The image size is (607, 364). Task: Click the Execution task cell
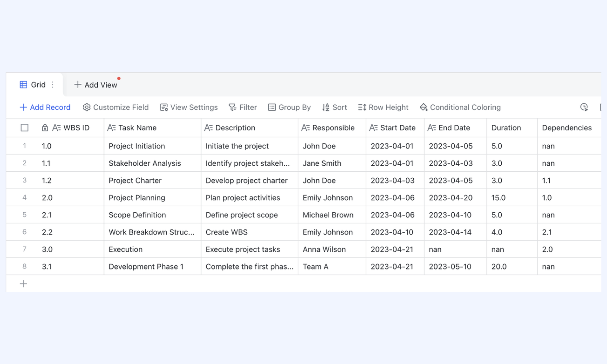point(152,249)
